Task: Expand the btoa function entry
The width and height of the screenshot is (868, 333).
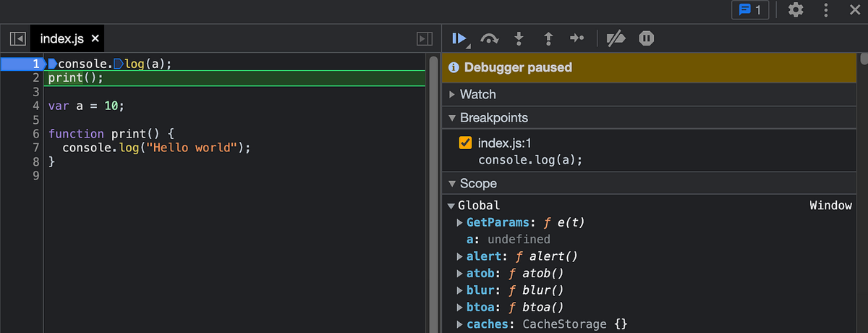Action: [x=460, y=308]
